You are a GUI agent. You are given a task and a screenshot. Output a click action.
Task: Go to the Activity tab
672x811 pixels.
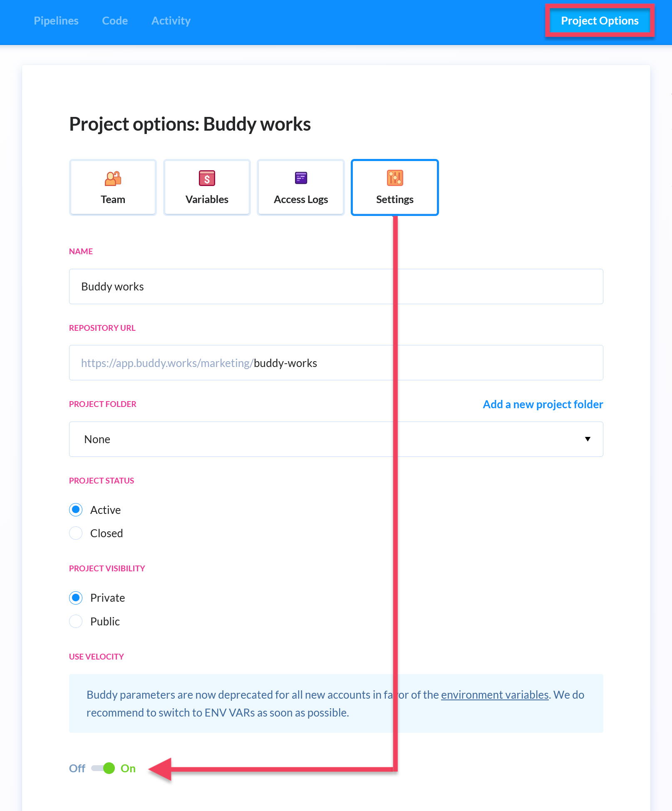[171, 21]
